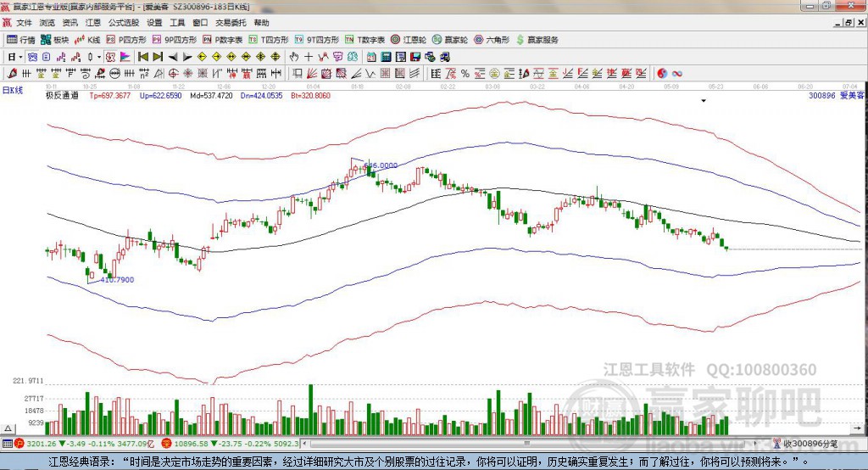Open the 行情 quotes view
This screenshot has width=868, height=470.
(x=21, y=40)
